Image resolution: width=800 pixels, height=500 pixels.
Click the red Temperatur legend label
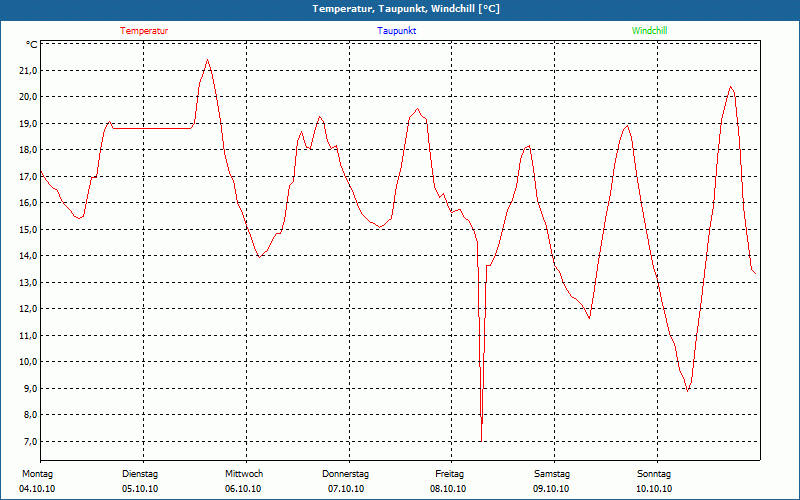[144, 31]
